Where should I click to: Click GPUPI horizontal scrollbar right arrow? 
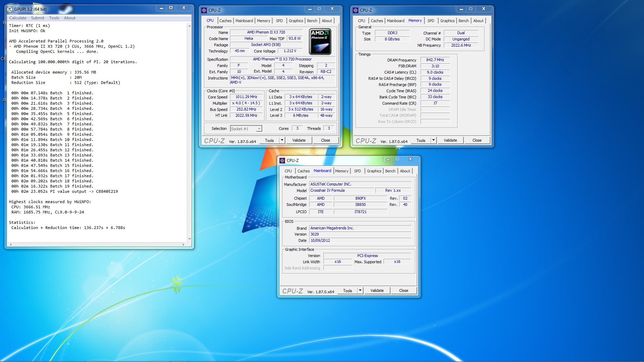[x=183, y=244]
